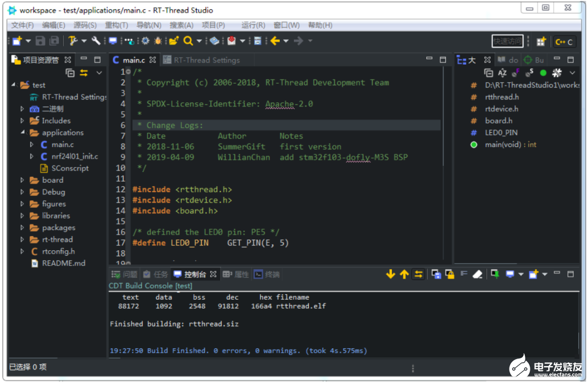The height and width of the screenshot is (383, 588).
Task: Toggle Hide Fields in the outline panel
Action: click(516, 73)
